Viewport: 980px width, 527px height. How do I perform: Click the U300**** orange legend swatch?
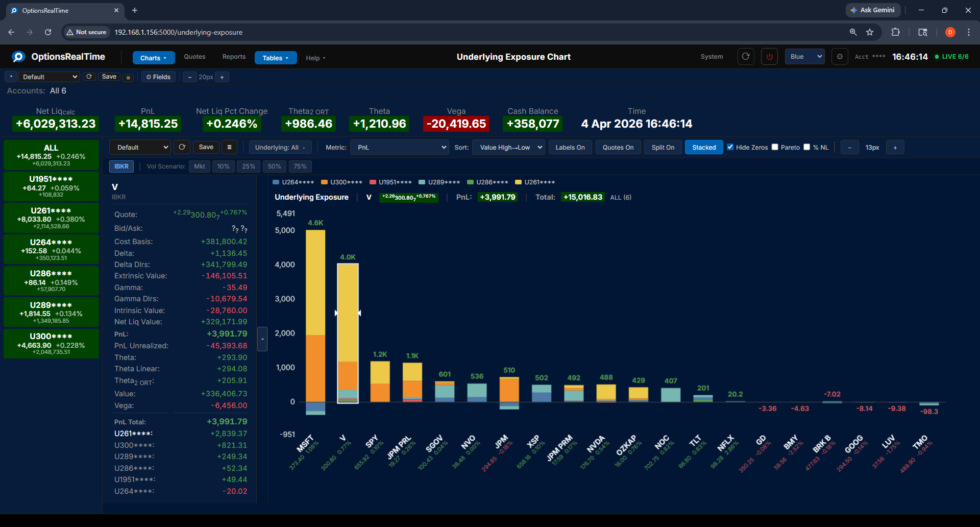[324, 182]
